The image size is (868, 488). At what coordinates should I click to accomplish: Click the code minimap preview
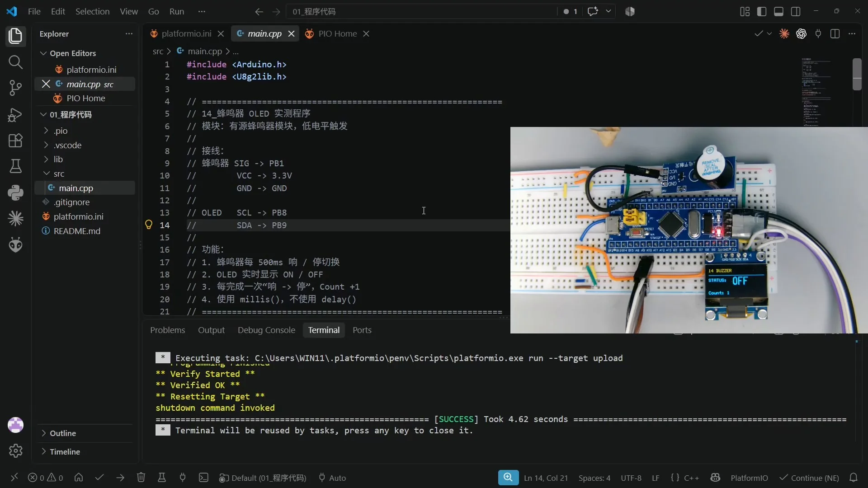817,92
